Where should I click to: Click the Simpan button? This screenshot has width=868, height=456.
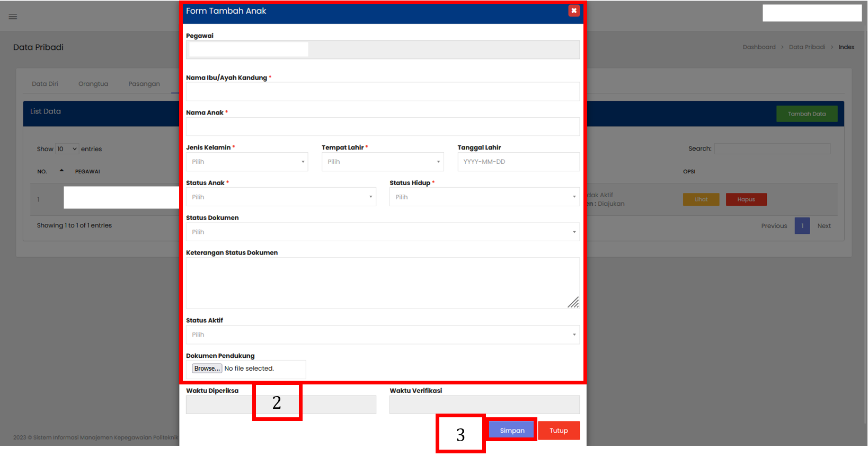512,431
